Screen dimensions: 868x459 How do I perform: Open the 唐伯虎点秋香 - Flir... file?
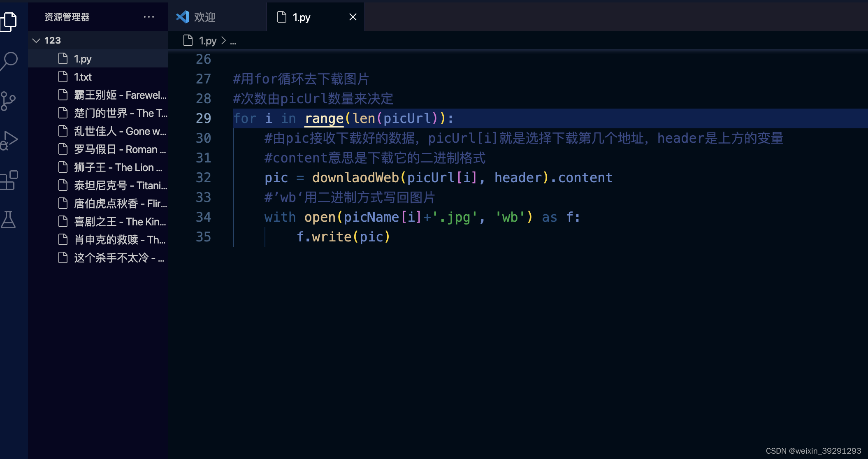[98, 204]
